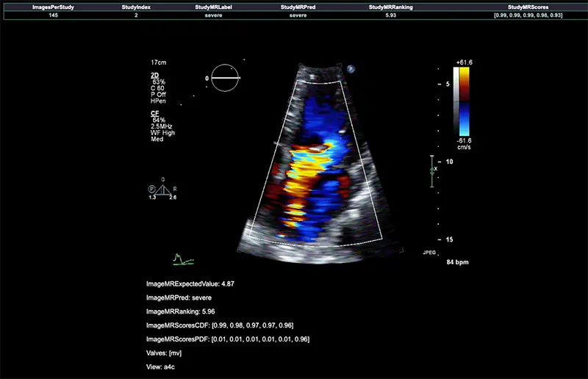
Task: Click the StudyMRScores column header
Action: click(x=528, y=6)
